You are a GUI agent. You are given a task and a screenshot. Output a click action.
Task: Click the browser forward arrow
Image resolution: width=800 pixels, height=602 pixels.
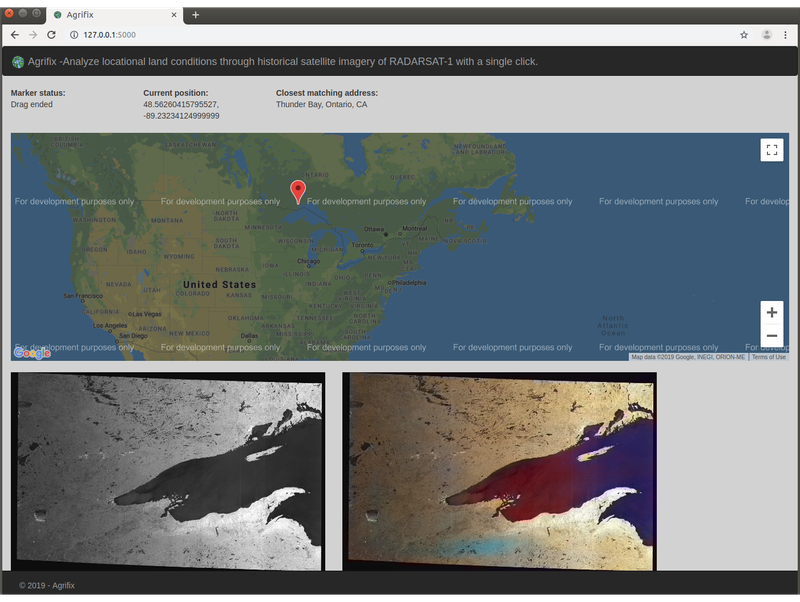coord(33,34)
